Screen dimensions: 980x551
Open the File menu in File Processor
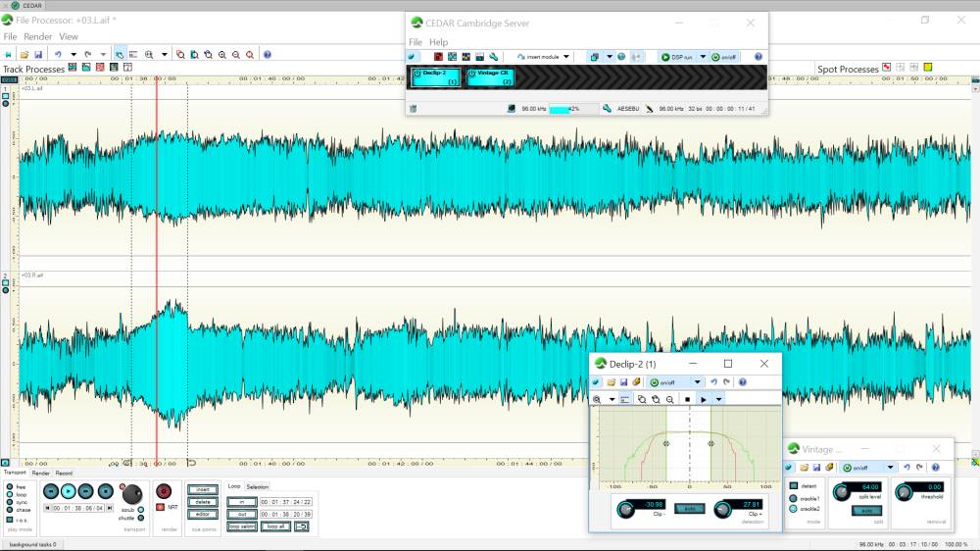(x=10, y=37)
